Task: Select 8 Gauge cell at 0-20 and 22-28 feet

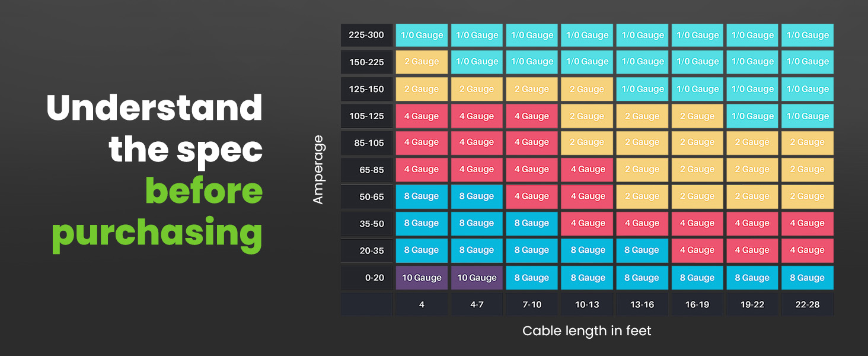Action: (807, 278)
